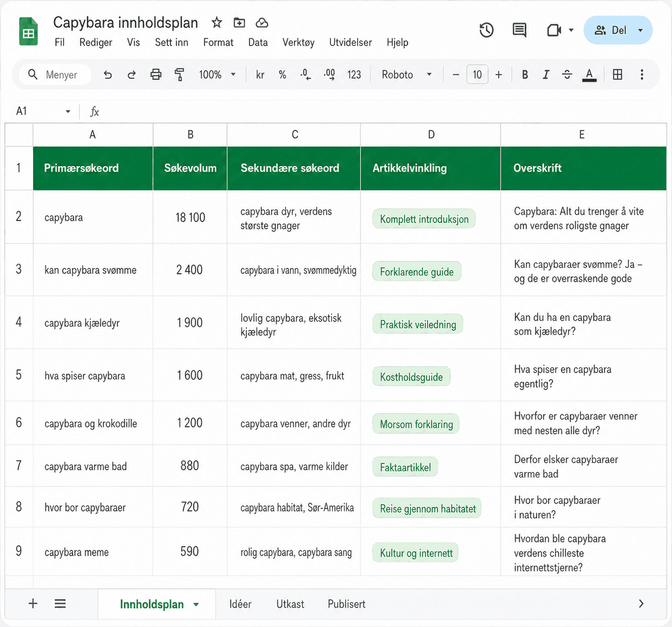Toggle strikethrough formatting
The image size is (672, 627).
point(567,74)
